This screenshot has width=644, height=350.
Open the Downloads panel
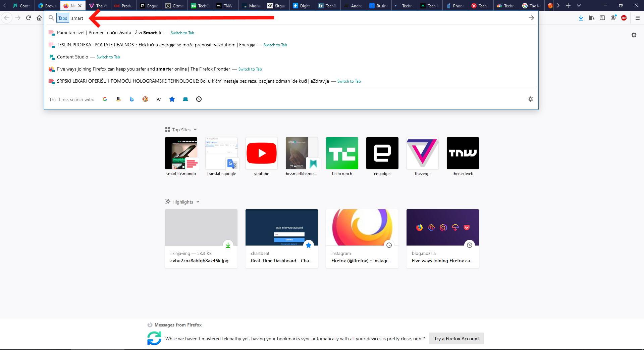tap(581, 18)
